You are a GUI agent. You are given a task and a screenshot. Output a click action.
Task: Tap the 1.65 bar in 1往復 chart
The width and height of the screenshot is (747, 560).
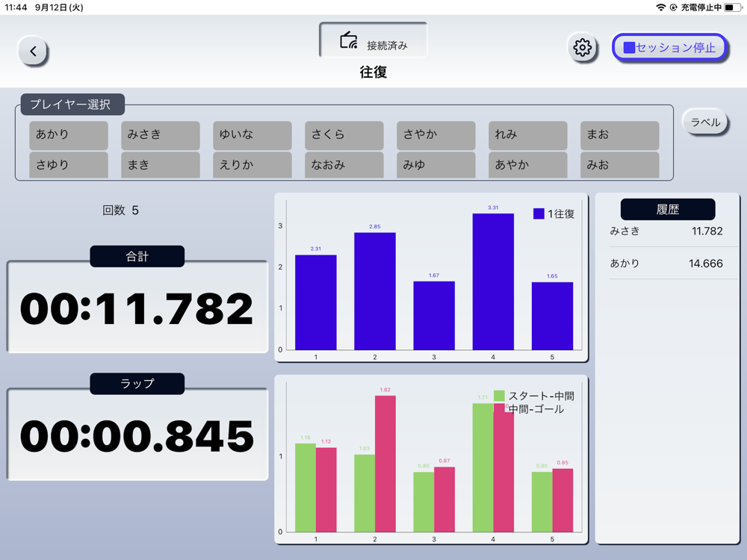[552, 316]
